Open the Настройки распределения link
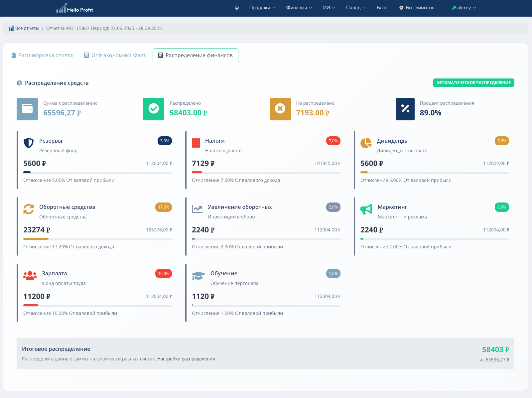532x398 pixels. click(x=186, y=359)
